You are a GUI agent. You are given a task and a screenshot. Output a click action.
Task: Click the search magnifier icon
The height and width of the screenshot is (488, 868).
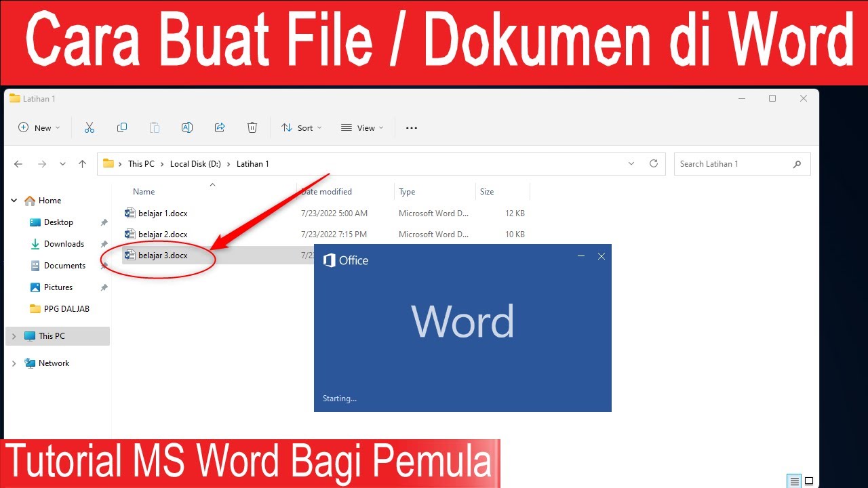(797, 164)
